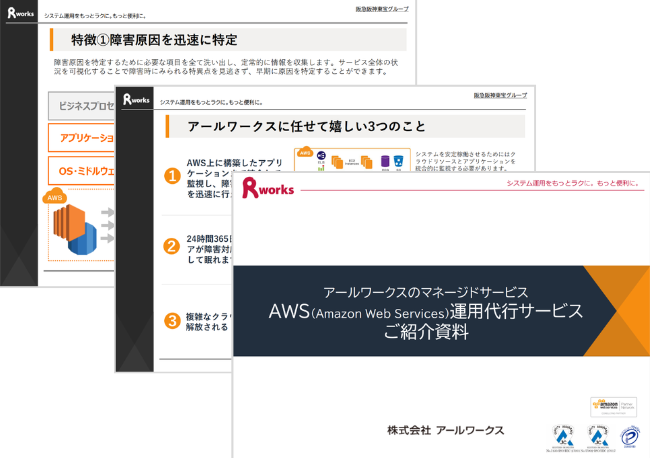The height and width of the screenshot is (458, 650).
Task: Click the orange number 2 circle
Action: (171, 246)
